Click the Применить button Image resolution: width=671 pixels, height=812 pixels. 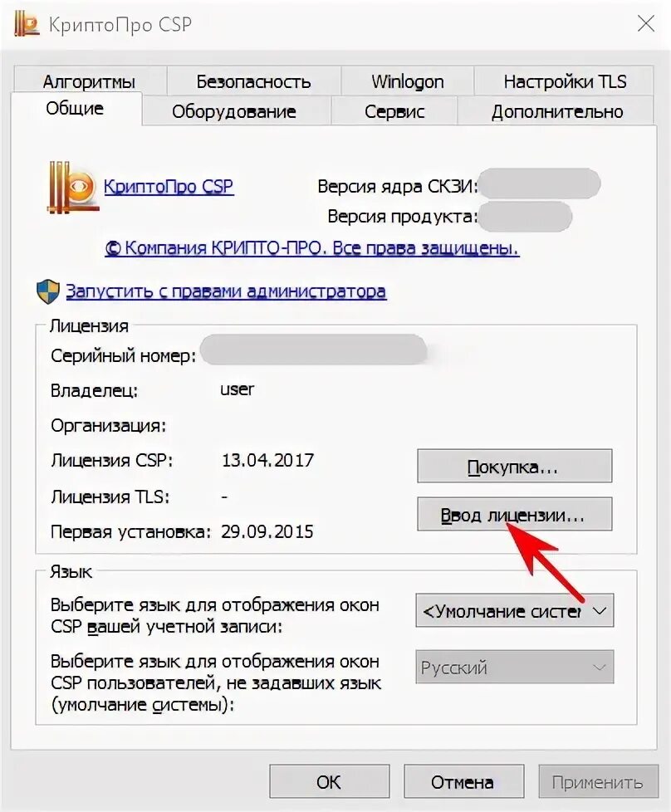click(x=598, y=781)
